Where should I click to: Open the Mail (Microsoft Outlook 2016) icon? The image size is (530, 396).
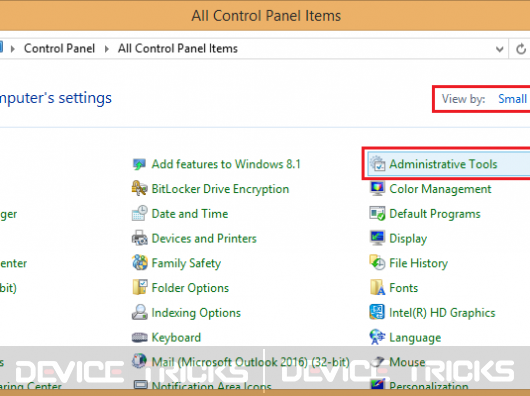point(139,361)
